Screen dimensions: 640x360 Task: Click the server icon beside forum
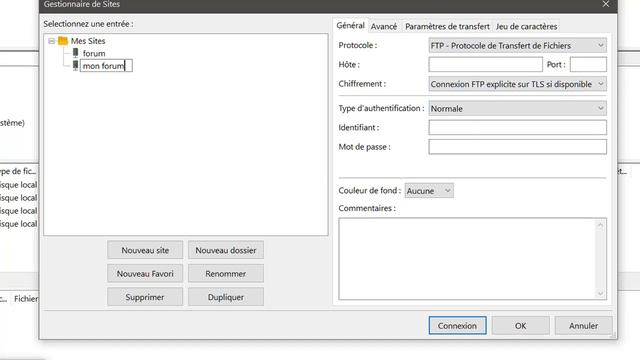pos(76,53)
